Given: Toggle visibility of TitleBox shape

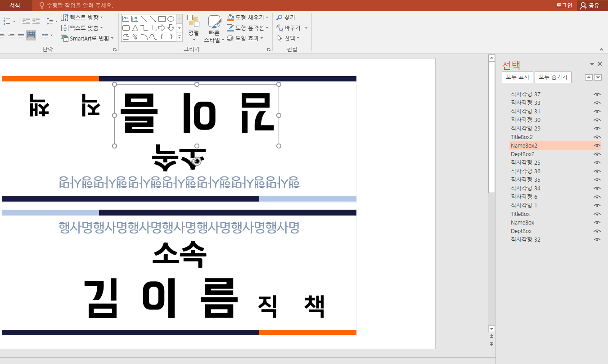Looking at the screenshot, I should tap(596, 214).
